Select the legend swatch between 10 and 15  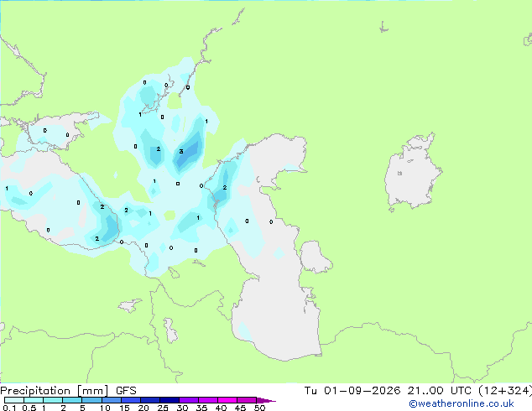coord(112,400)
